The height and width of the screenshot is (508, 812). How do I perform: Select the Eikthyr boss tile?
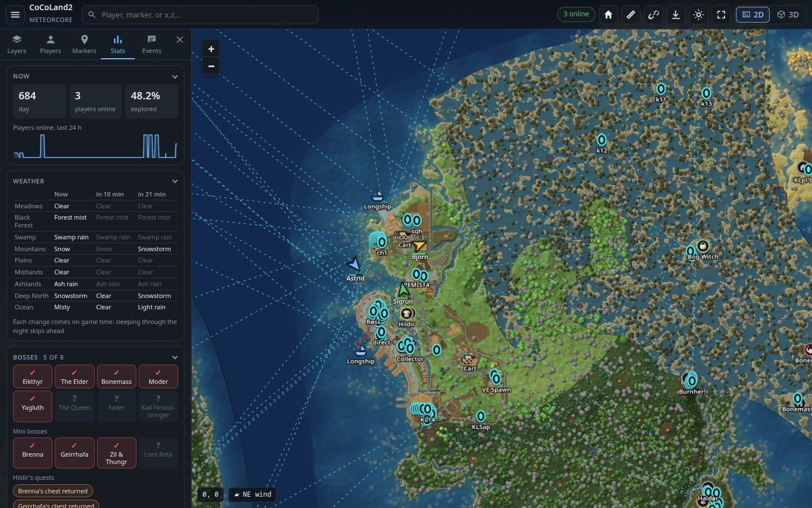33,376
